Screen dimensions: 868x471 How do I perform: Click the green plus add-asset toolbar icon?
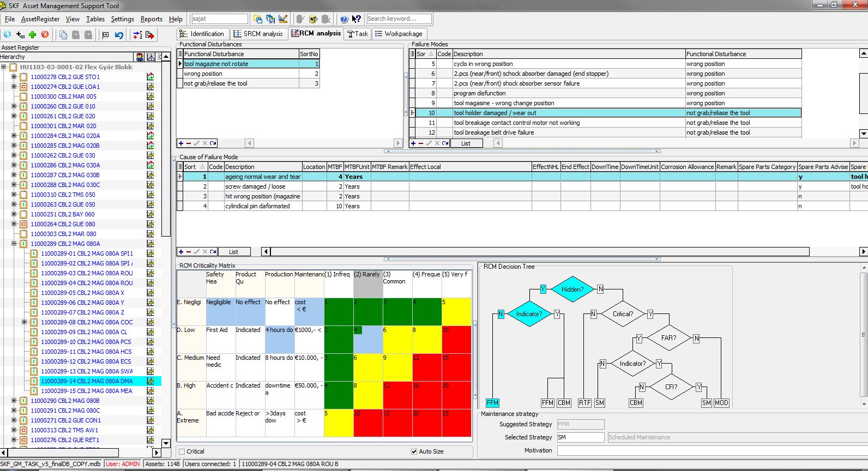(33, 34)
